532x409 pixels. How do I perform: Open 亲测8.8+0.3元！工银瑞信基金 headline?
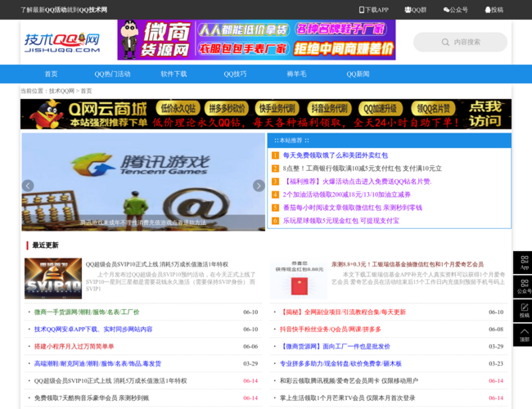pyautogui.click(x=408, y=264)
